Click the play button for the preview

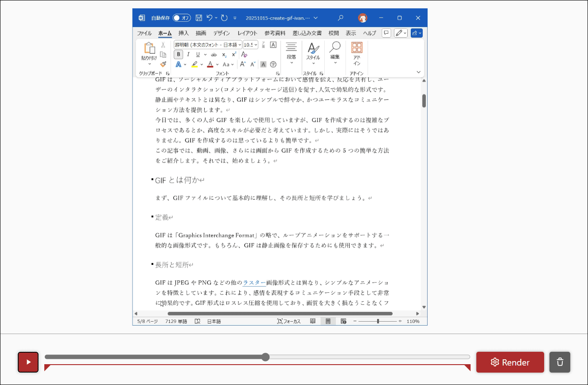(28, 362)
